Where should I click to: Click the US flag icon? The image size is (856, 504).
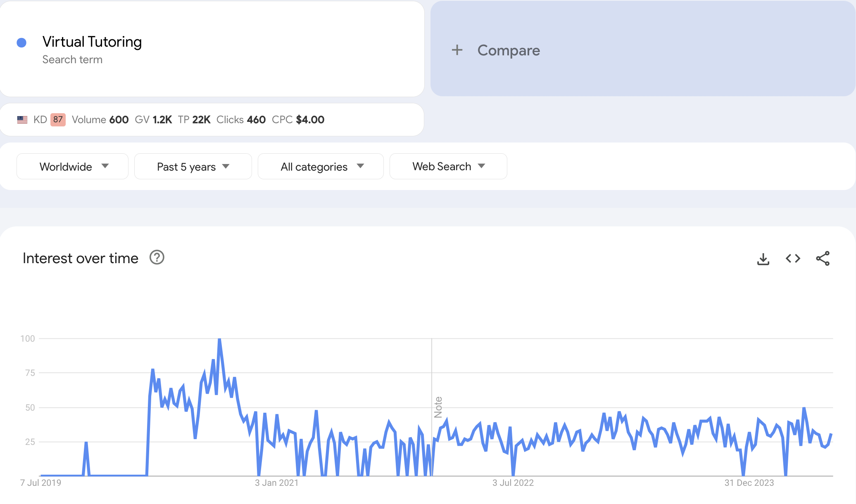(22, 120)
